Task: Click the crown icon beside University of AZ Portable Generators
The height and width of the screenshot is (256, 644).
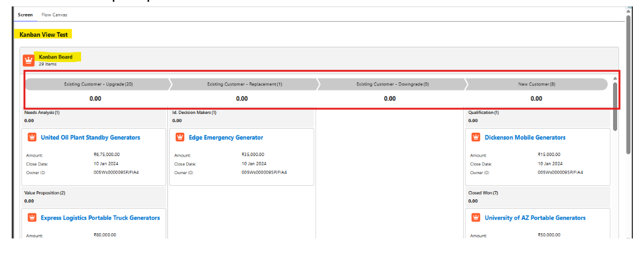Action: click(x=476, y=218)
